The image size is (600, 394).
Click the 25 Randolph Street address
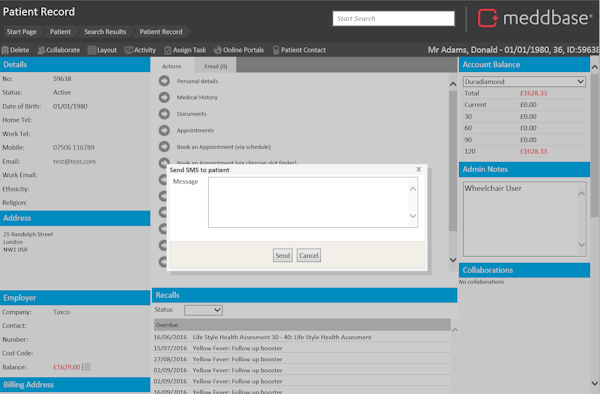pyautogui.click(x=28, y=234)
